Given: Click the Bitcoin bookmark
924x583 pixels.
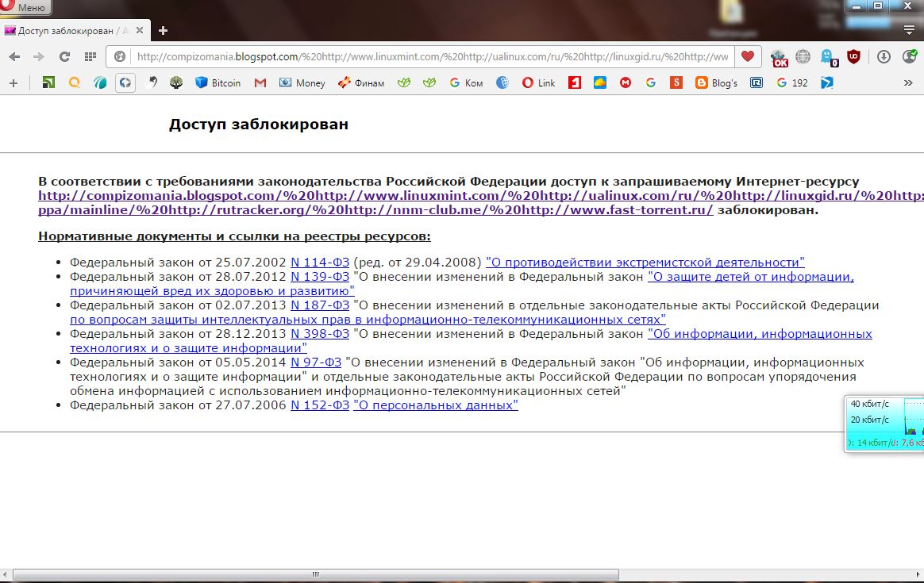Looking at the screenshot, I should [218, 82].
